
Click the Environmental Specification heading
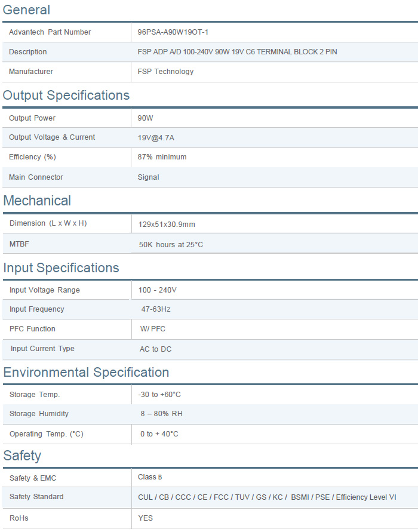pos(86,373)
